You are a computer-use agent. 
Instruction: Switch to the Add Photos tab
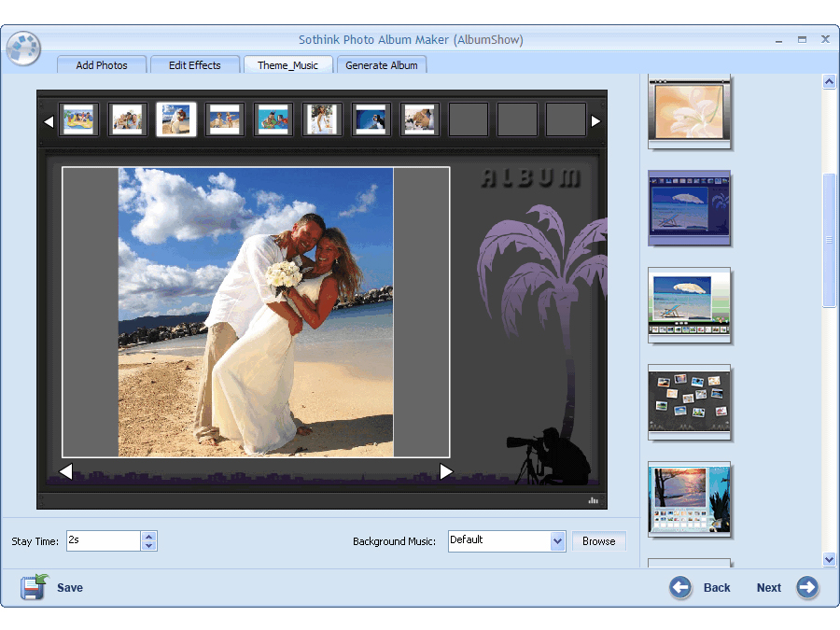(x=101, y=64)
